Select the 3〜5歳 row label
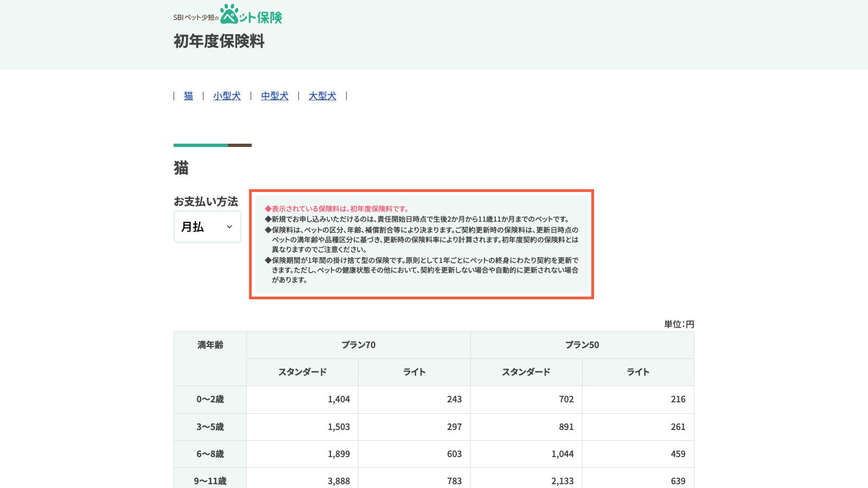Screen dimensions: 868x488 click(210, 427)
